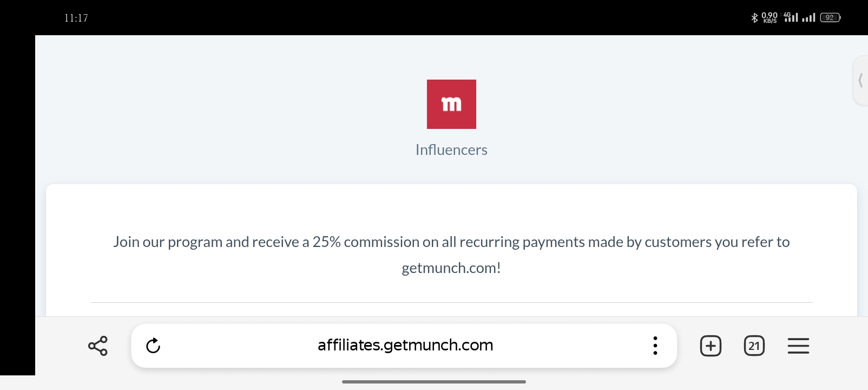Tap the network speed KB/S indicator
The height and width of the screenshot is (390, 868).
pyautogui.click(x=770, y=18)
